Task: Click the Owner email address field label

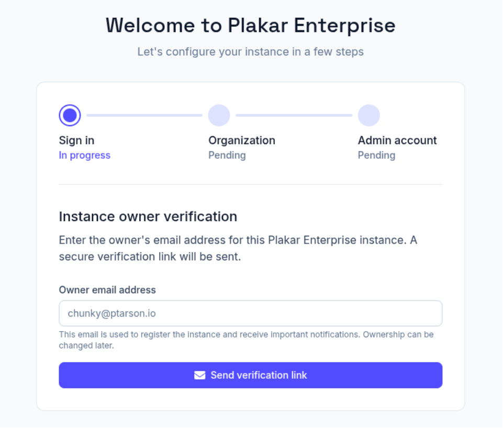Action: [107, 290]
